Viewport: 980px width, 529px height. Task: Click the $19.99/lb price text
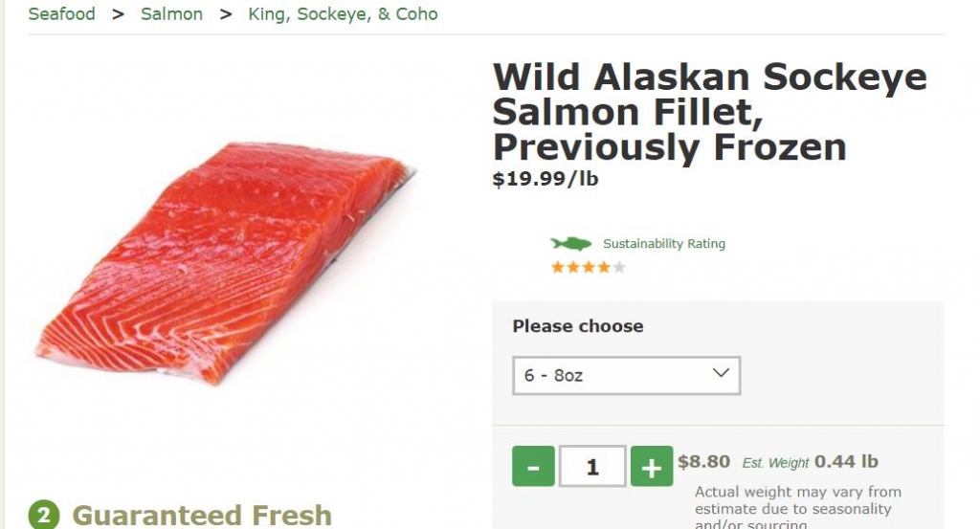coord(545,179)
